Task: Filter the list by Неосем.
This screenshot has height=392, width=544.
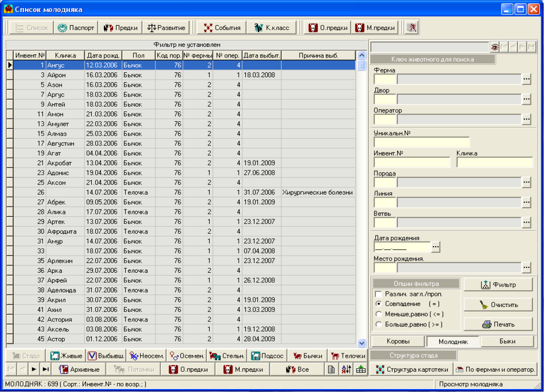Action: pos(146,356)
